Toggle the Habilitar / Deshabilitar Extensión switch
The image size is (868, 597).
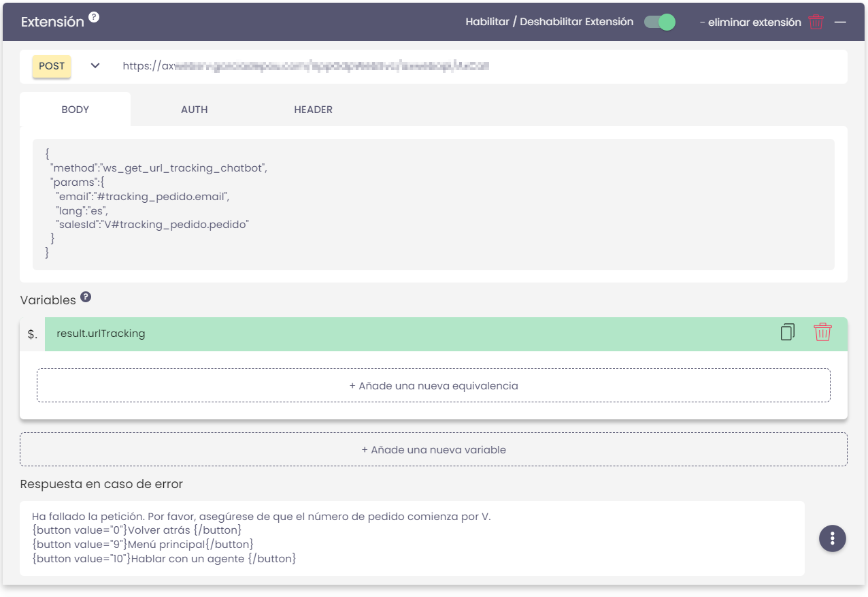click(659, 22)
